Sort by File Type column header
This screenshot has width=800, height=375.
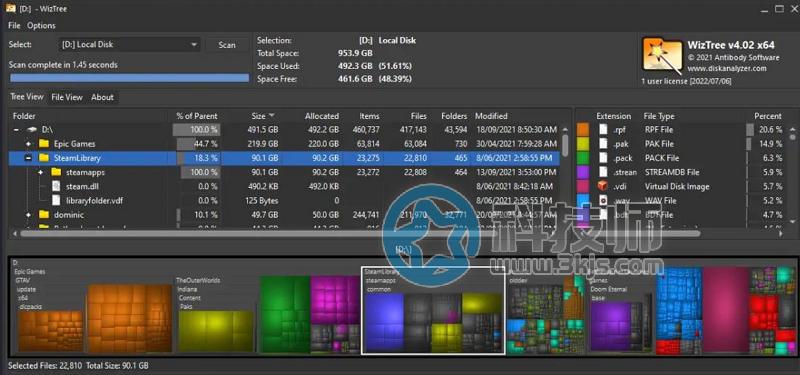[x=659, y=116]
